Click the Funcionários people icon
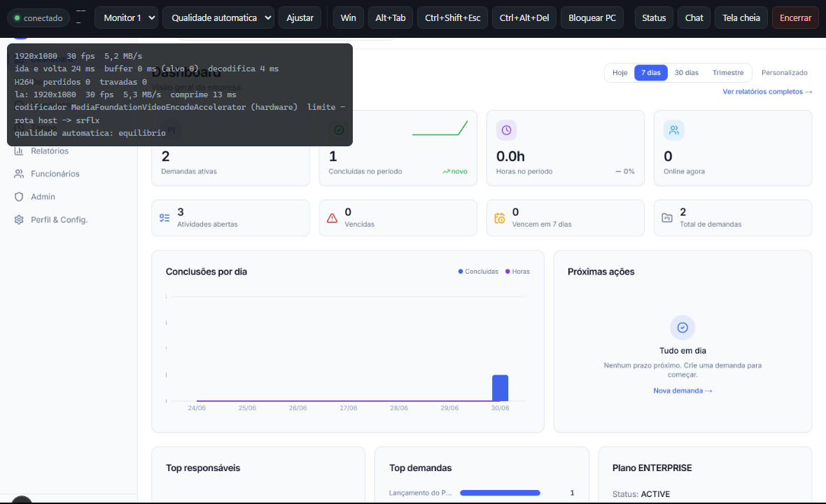The width and height of the screenshot is (826, 504). tap(19, 174)
